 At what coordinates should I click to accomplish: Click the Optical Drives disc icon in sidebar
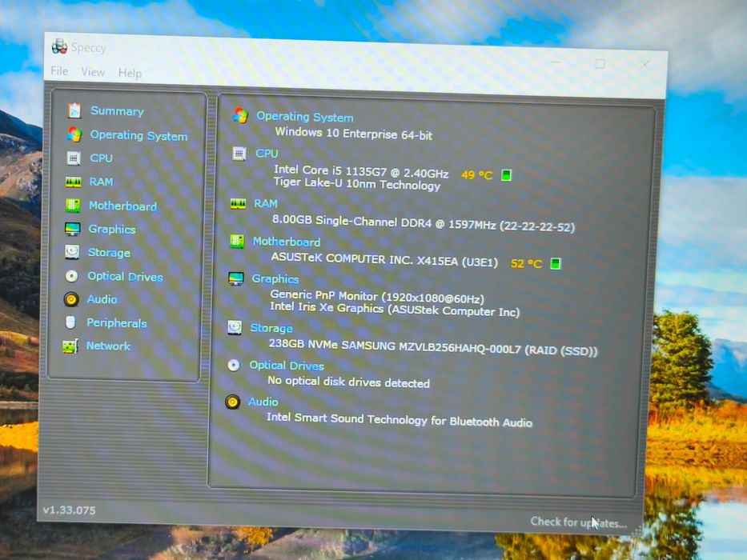[x=71, y=276]
